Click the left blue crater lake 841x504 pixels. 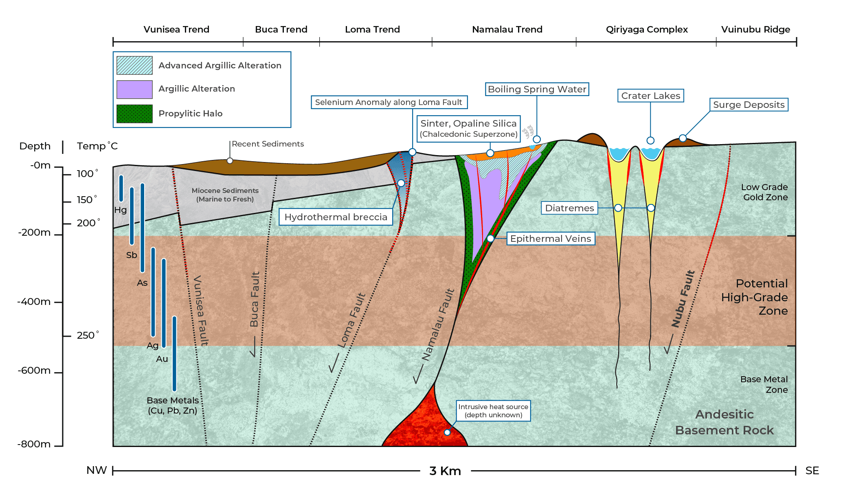coord(619,153)
